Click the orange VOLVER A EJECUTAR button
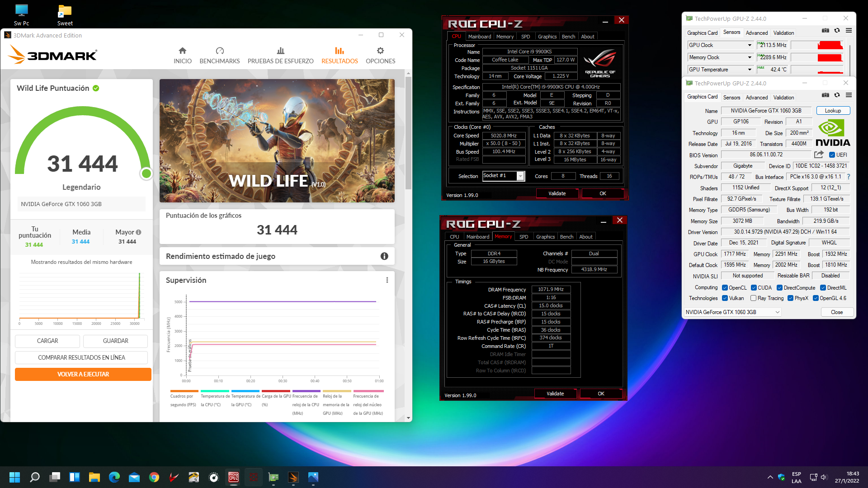 (83, 374)
